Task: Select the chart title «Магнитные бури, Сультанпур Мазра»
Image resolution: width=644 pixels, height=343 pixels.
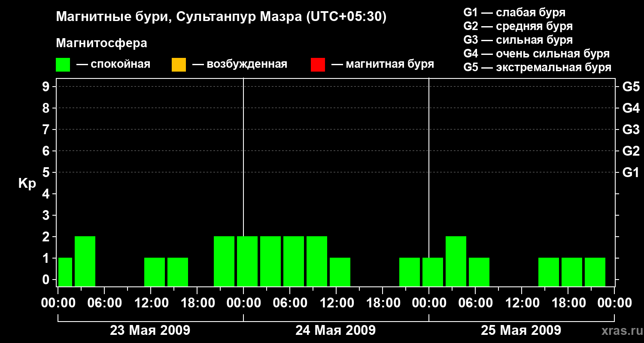Action: click(x=179, y=17)
